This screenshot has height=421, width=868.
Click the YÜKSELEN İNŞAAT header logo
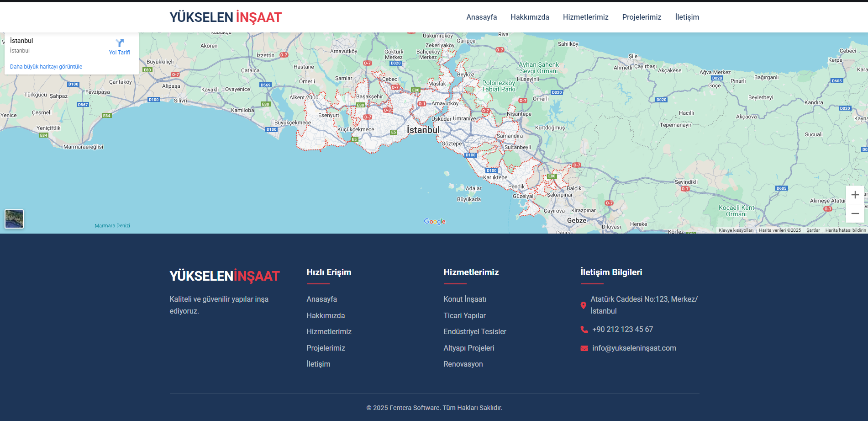coord(226,17)
